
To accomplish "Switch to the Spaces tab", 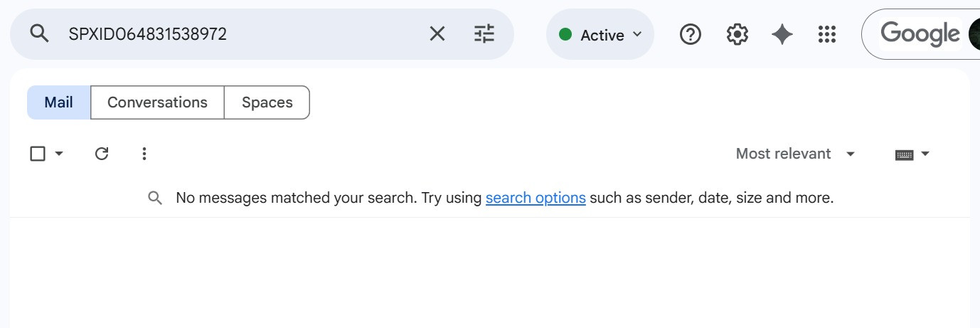I will [267, 102].
